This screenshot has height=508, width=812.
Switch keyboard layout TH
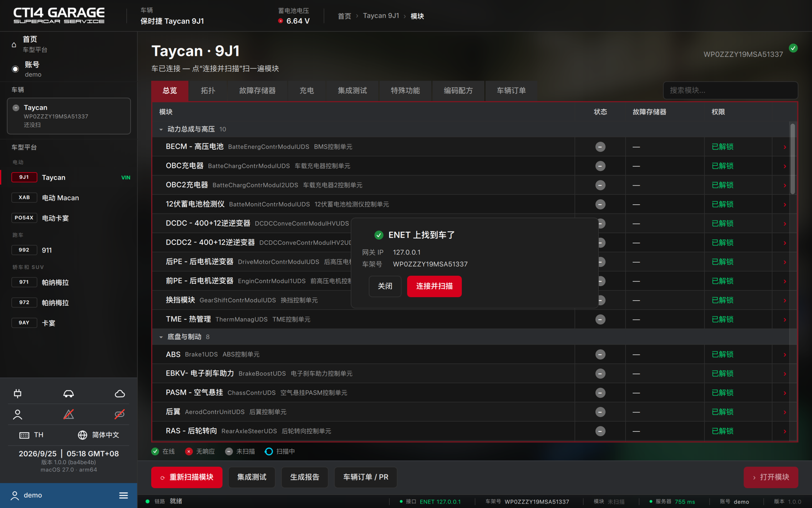[x=31, y=435]
